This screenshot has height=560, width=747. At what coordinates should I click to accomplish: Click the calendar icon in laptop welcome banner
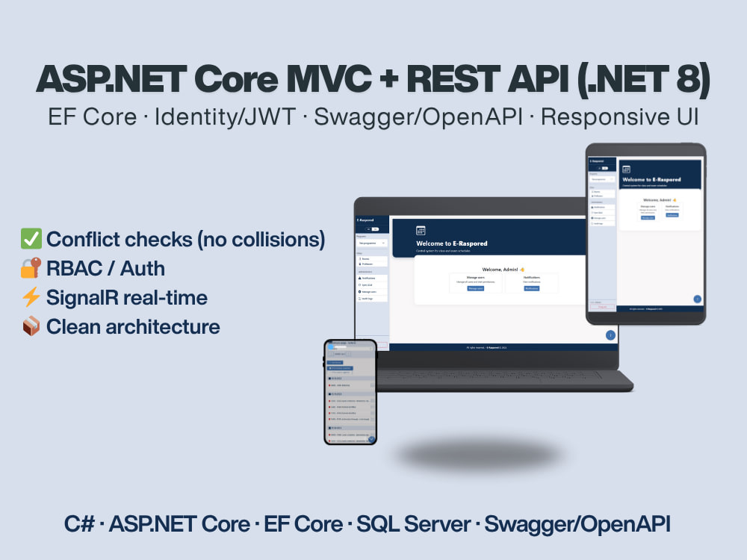[x=421, y=231]
